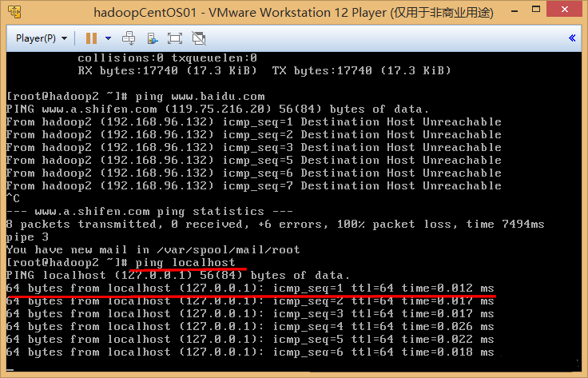
Task: Click the Unity mode icon
Action: (199, 38)
